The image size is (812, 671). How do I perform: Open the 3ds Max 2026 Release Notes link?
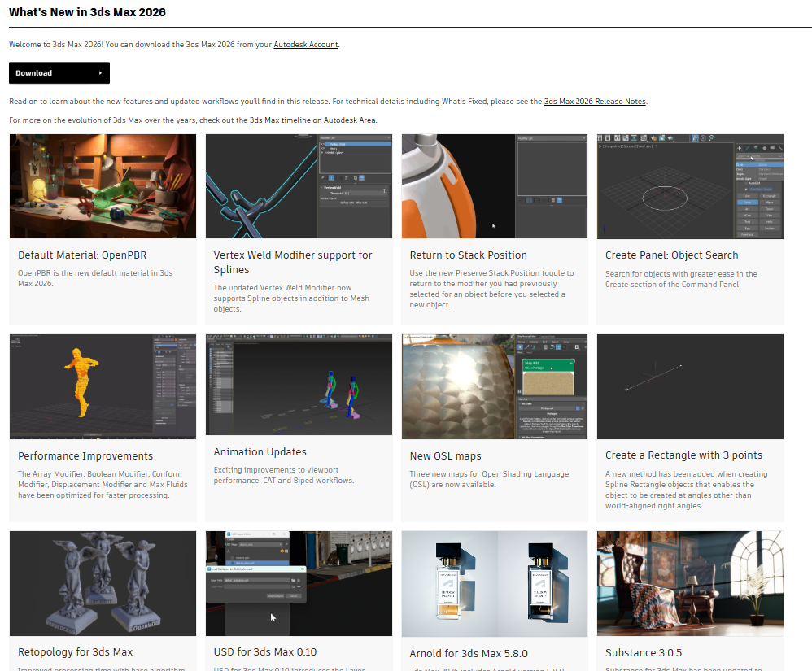tap(595, 102)
